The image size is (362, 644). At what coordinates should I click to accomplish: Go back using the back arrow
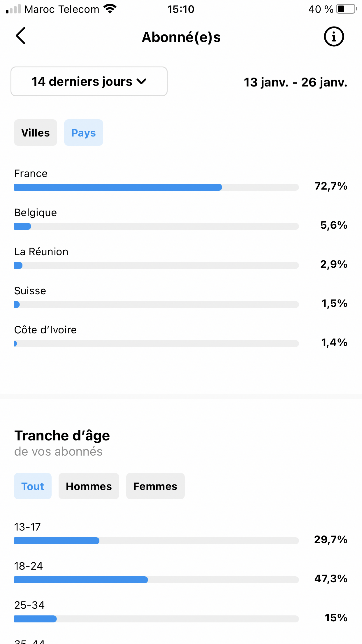21,36
